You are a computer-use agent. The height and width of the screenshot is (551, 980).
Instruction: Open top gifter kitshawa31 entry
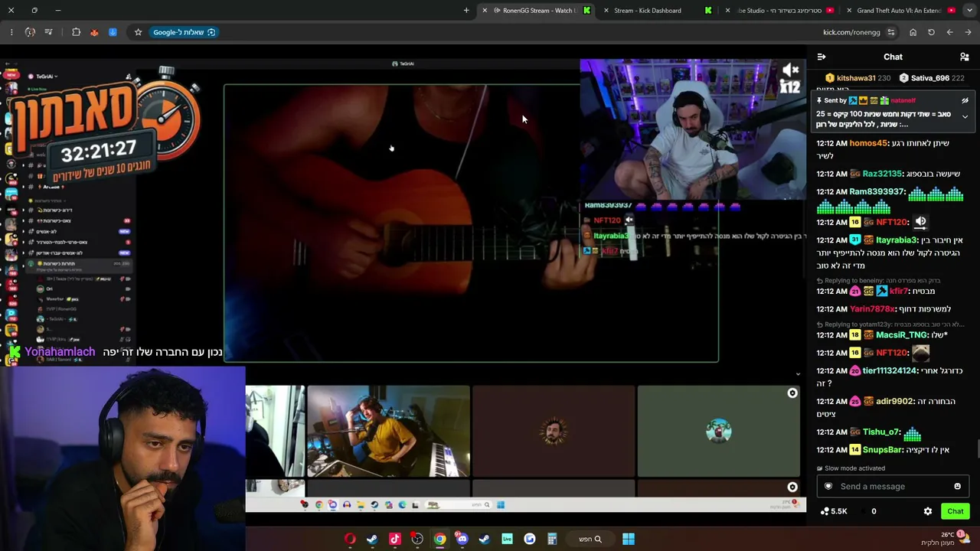[857, 78]
